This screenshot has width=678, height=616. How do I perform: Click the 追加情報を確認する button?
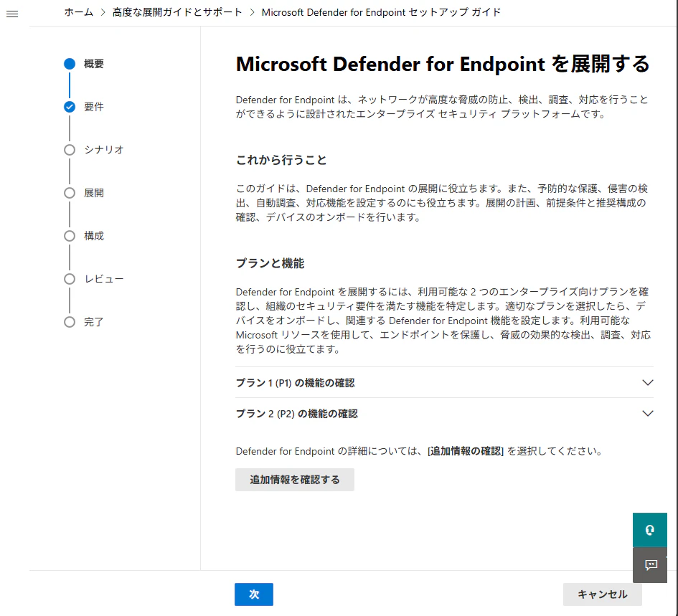click(x=295, y=480)
